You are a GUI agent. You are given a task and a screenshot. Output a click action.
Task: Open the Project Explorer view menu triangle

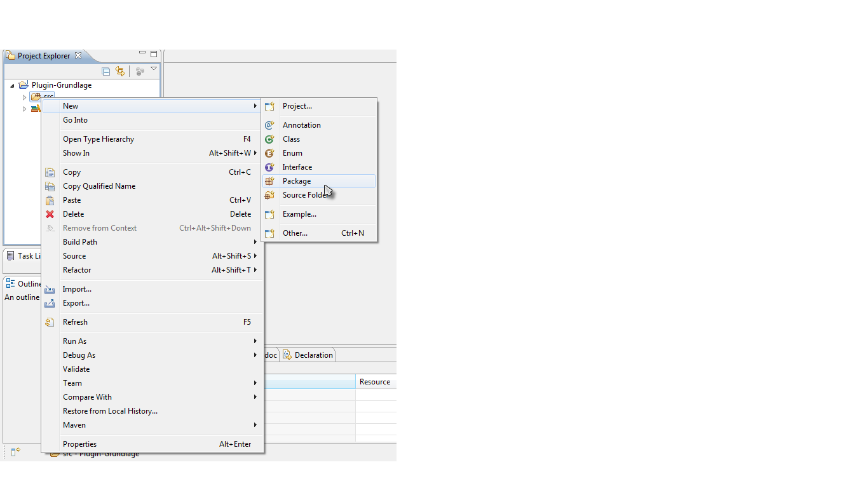coord(154,69)
